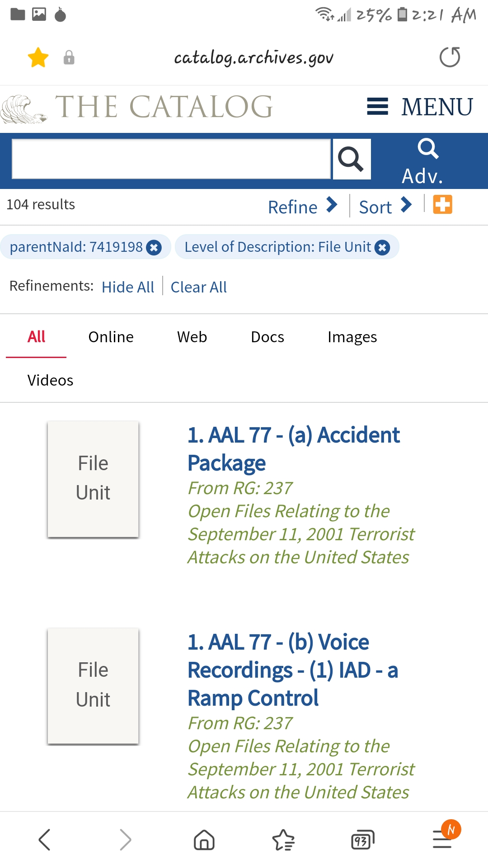Expand the Sort options
This screenshot has width=488, height=868.
(385, 206)
